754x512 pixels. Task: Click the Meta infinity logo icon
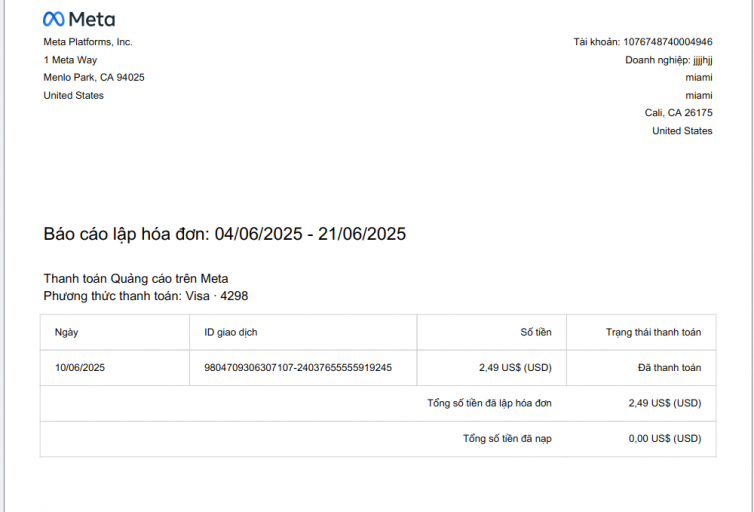pos(53,19)
